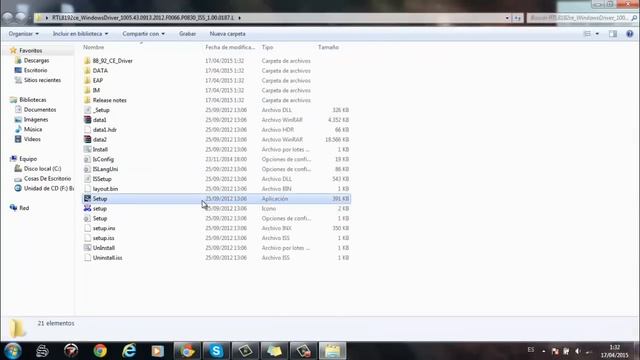Select the ISSetup DLL file icon
This screenshot has height=360, width=640.
(87, 179)
